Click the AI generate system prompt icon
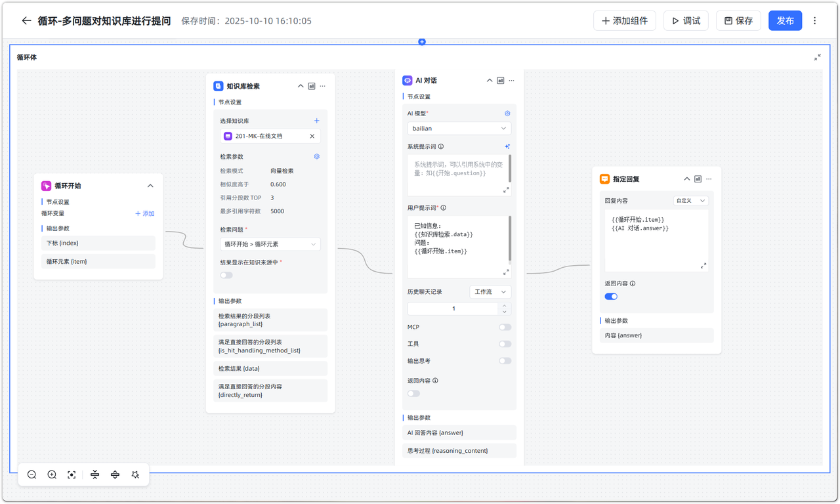This screenshot has height=504, width=840. [507, 146]
